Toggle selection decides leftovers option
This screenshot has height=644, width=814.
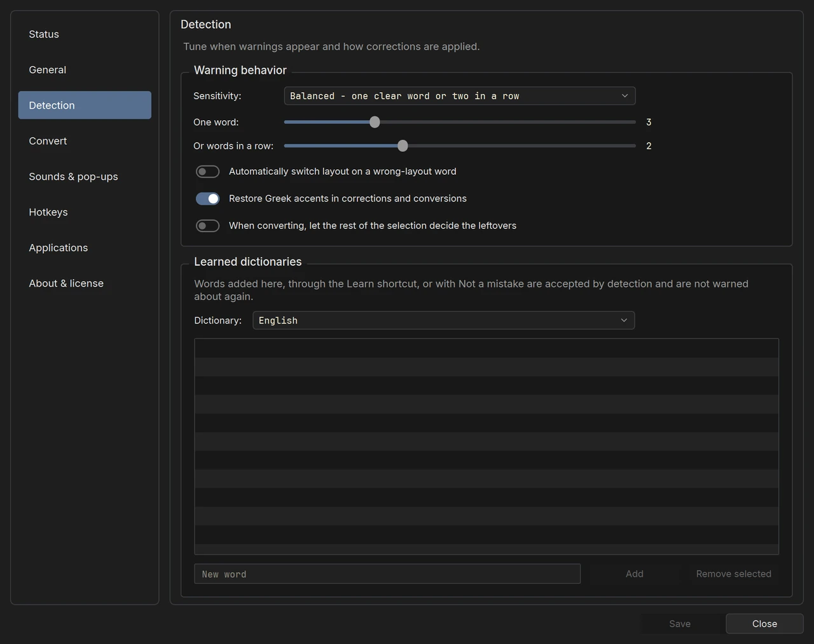207,226
